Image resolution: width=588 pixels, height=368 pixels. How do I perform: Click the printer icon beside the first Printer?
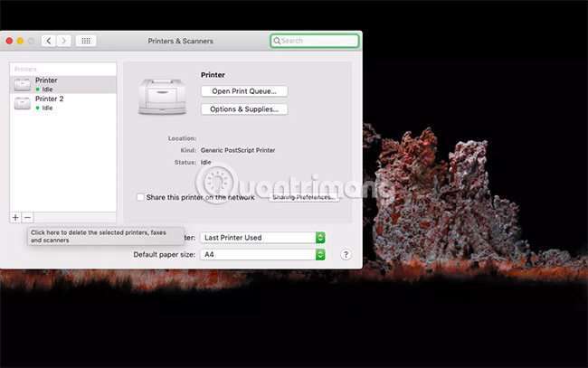coord(23,85)
